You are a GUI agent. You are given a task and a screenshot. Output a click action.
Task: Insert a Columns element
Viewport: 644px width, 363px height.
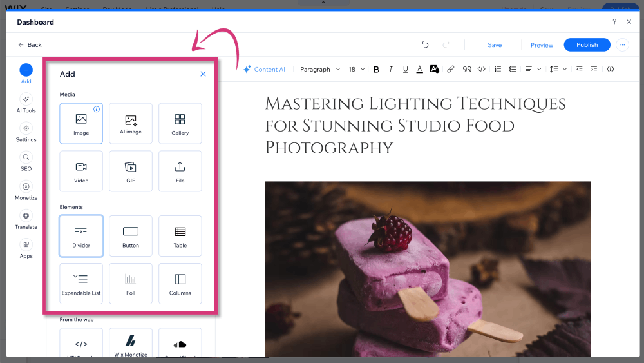180,284
